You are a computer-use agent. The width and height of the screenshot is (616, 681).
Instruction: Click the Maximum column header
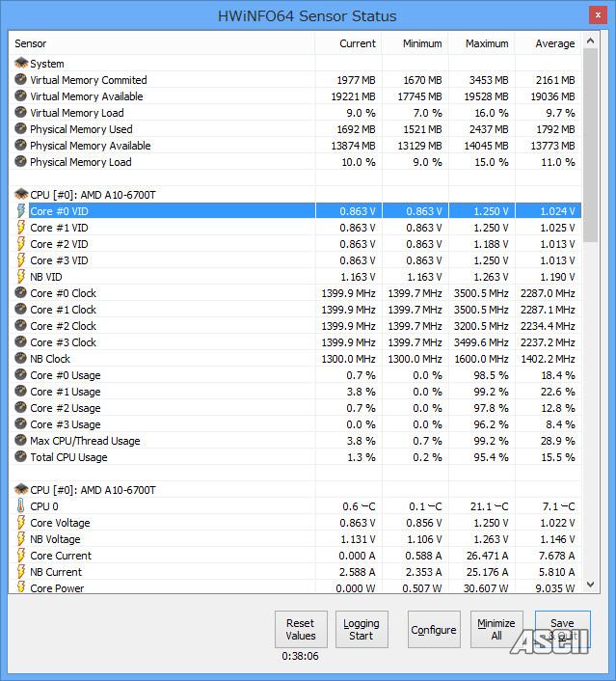click(481, 43)
